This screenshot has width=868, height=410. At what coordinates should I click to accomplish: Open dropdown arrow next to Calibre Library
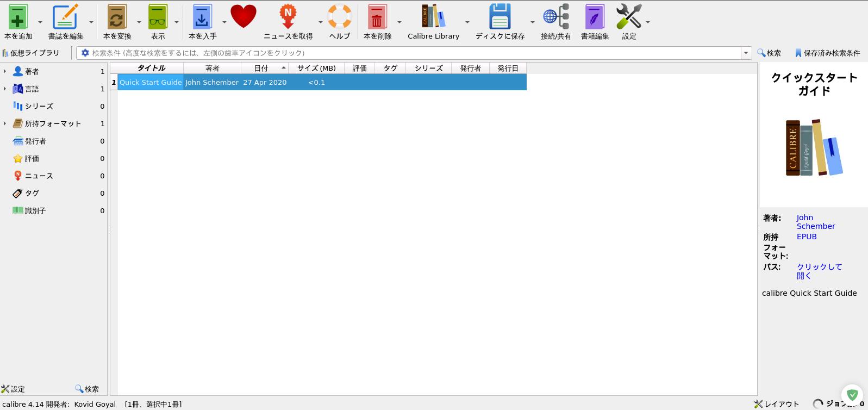(x=467, y=22)
